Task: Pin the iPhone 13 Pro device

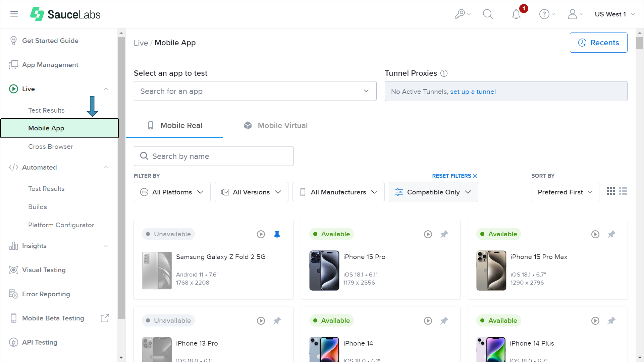Action: 277,321
